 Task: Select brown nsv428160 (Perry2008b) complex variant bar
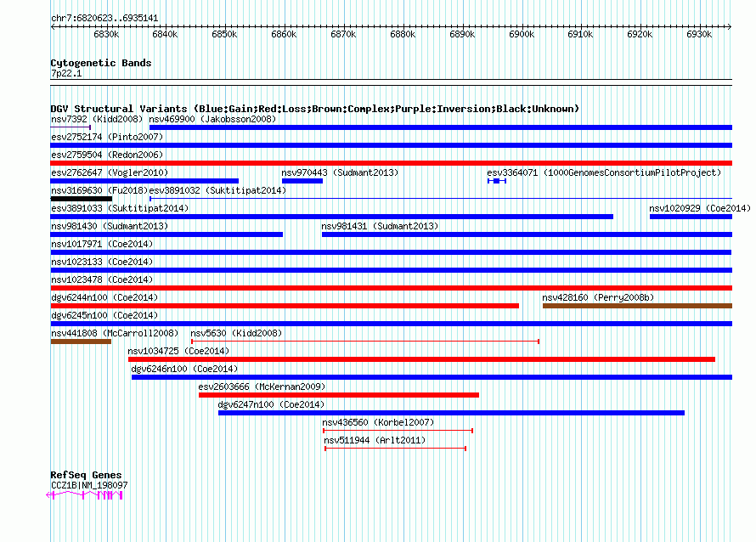coord(636,306)
